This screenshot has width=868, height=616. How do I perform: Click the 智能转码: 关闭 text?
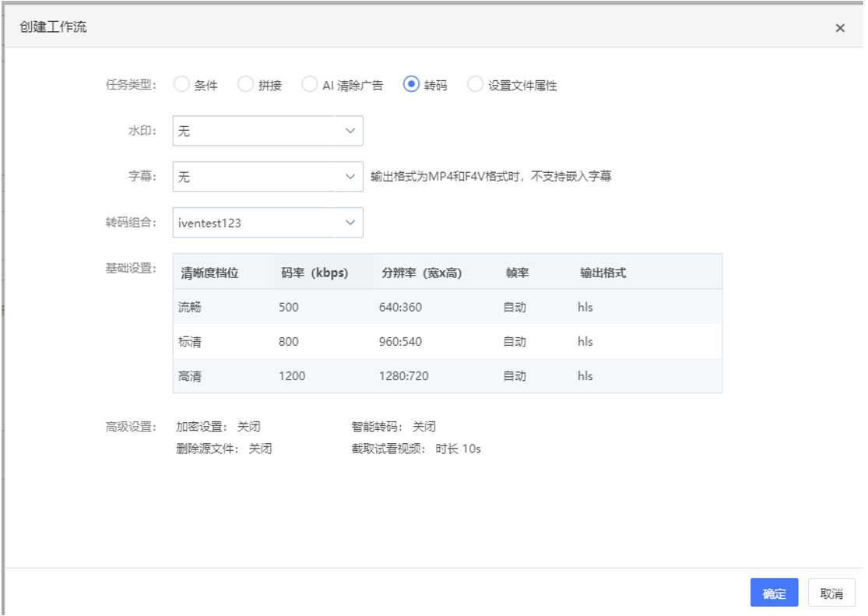point(394,427)
